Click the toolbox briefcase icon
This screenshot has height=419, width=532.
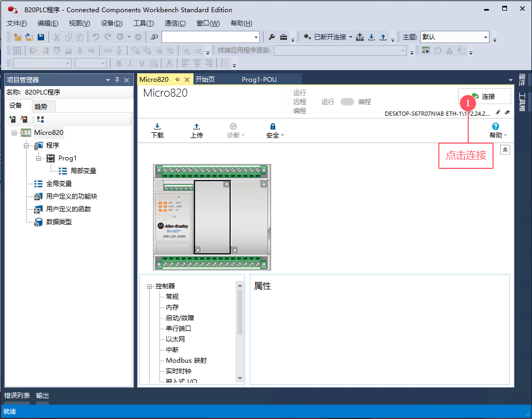tap(283, 37)
